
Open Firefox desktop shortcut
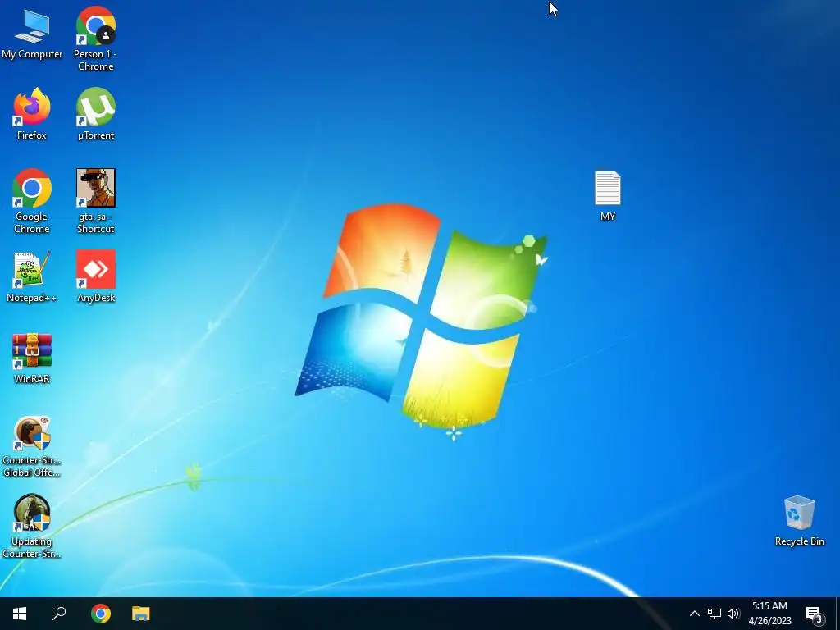point(32,114)
